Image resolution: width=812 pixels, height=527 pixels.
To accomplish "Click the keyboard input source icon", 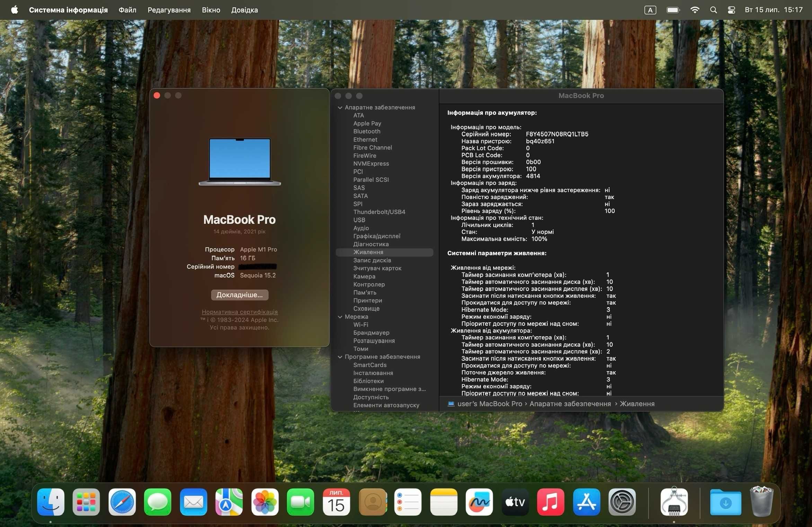I will (x=650, y=10).
